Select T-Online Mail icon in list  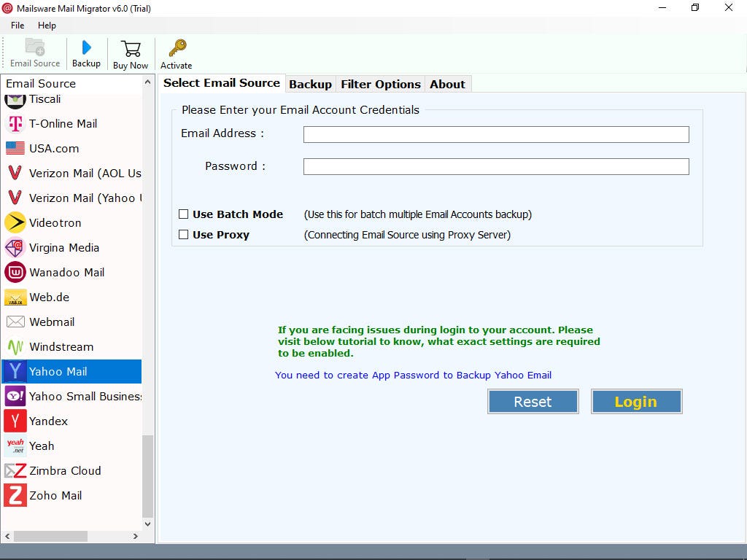tap(15, 124)
